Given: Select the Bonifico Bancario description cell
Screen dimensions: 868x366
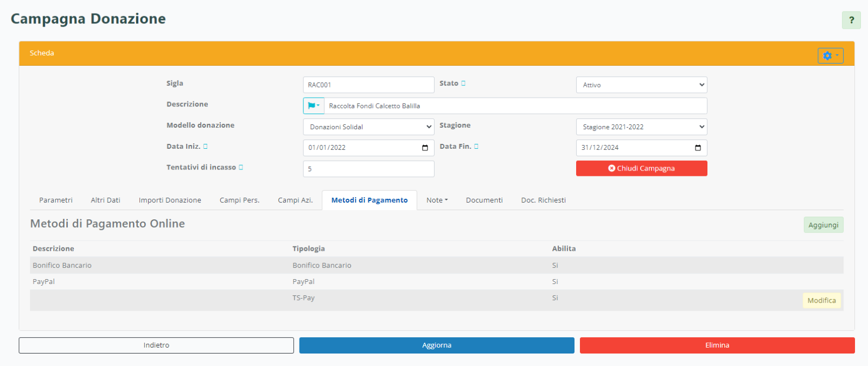Looking at the screenshot, I should (62, 265).
